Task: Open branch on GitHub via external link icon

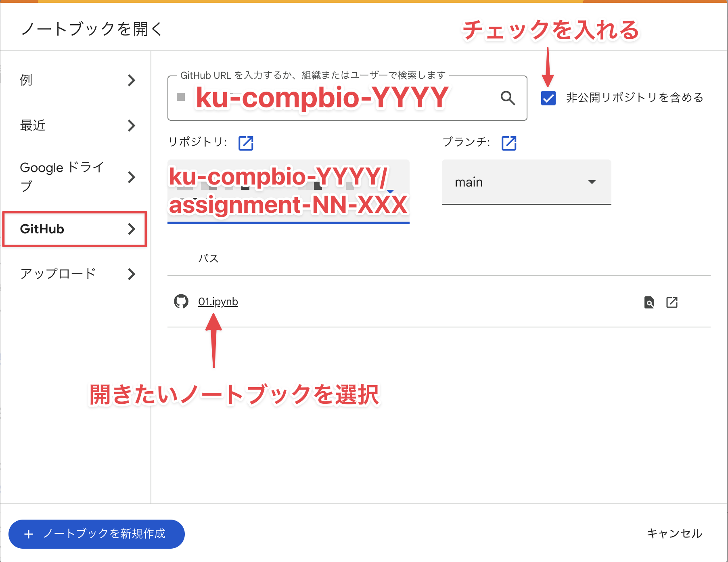Action: point(509,143)
